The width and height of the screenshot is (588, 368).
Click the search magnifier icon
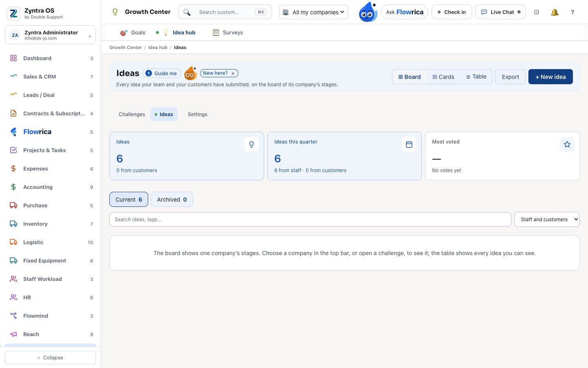(187, 12)
